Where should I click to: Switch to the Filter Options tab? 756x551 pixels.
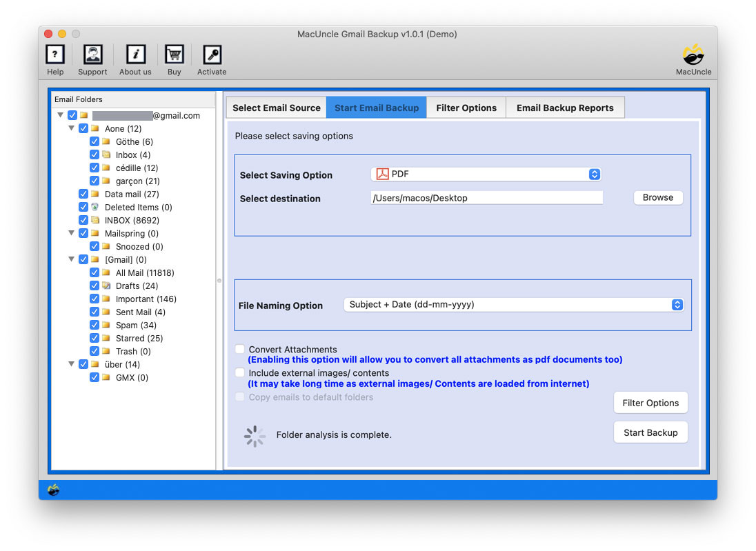tap(466, 108)
